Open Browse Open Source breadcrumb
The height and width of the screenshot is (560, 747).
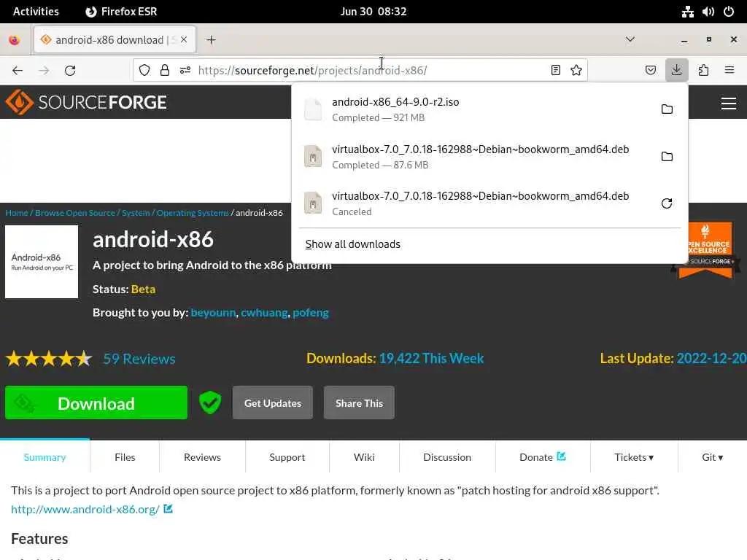75,213
